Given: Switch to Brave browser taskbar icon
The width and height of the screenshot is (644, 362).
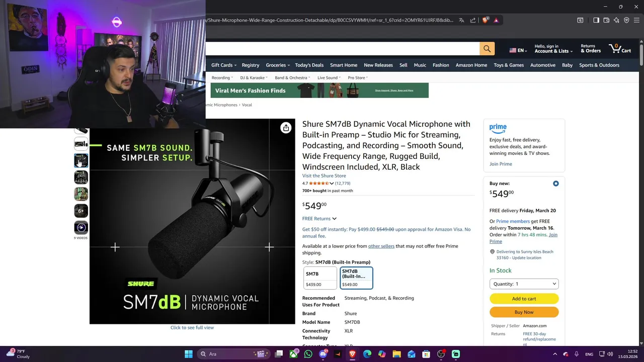Looking at the screenshot, I should (352, 354).
